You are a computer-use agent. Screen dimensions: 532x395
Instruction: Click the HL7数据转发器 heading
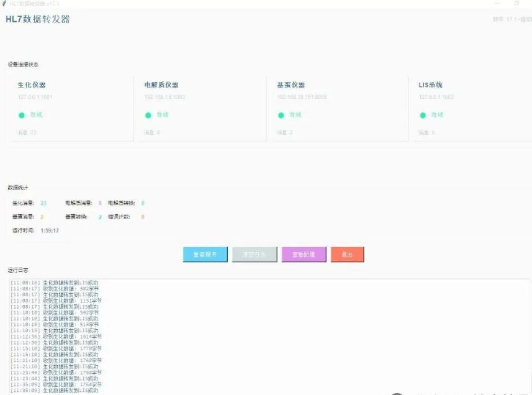tap(37, 19)
